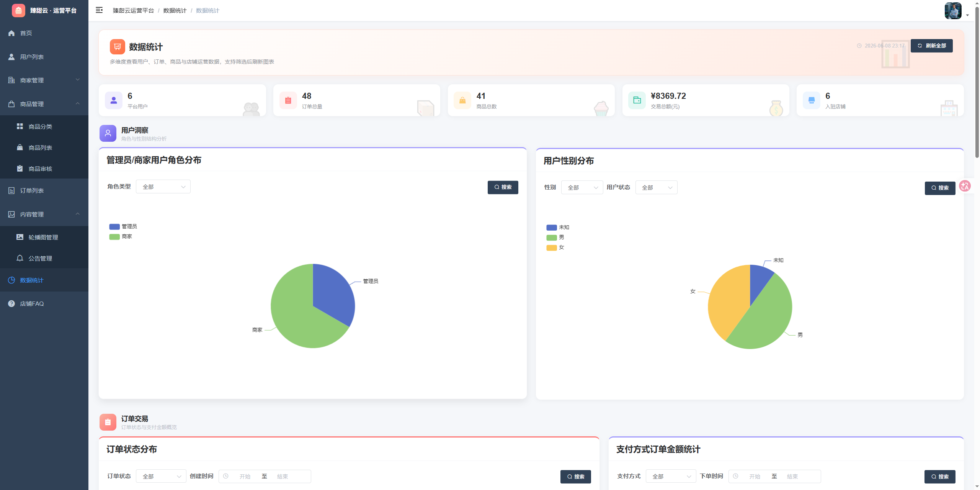Click the 数据统计 pie chart icon
Viewport: 980px width, 490px height.
click(x=11, y=280)
